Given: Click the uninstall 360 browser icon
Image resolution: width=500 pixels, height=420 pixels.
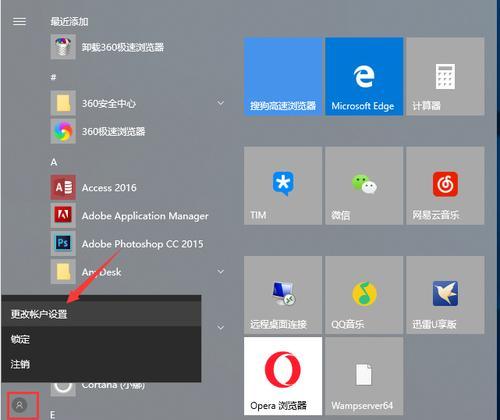Looking at the screenshot, I should [x=63, y=47].
